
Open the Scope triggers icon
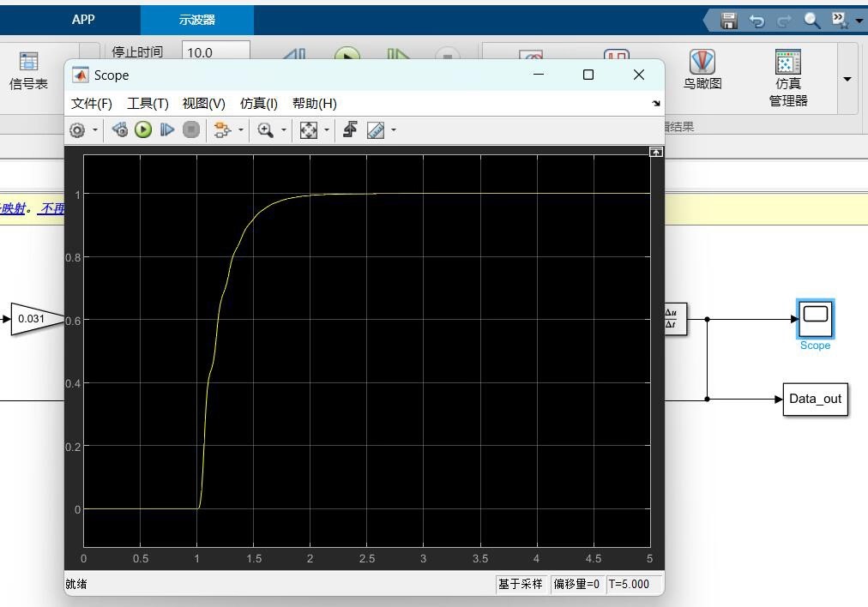(x=350, y=129)
